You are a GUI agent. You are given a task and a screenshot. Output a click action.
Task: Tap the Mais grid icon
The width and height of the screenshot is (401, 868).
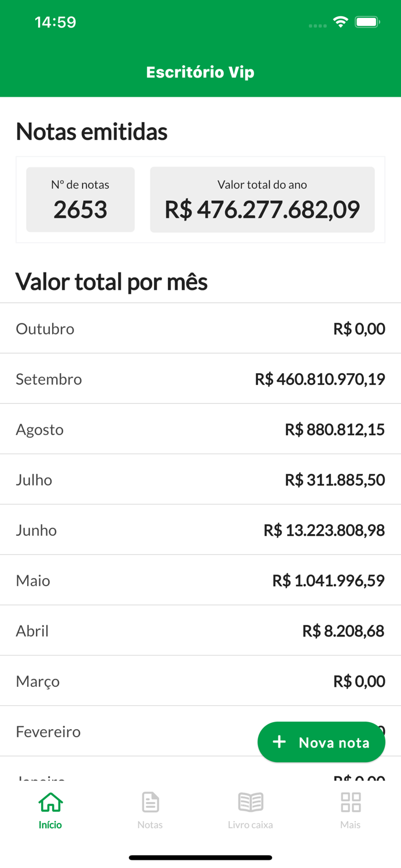[x=350, y=802]
